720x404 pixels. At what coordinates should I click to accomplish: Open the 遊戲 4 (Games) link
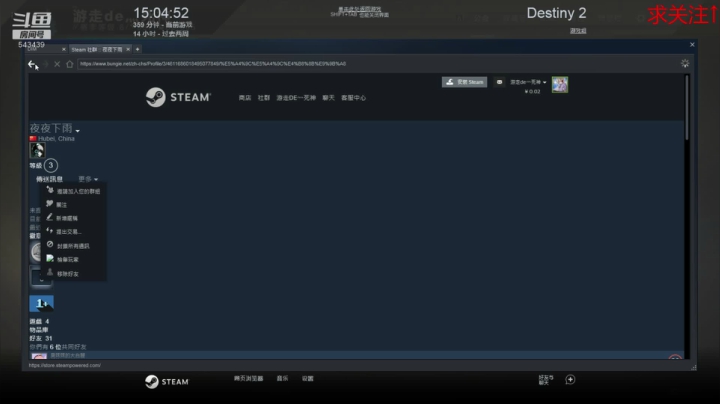click(x=39, y=321)
